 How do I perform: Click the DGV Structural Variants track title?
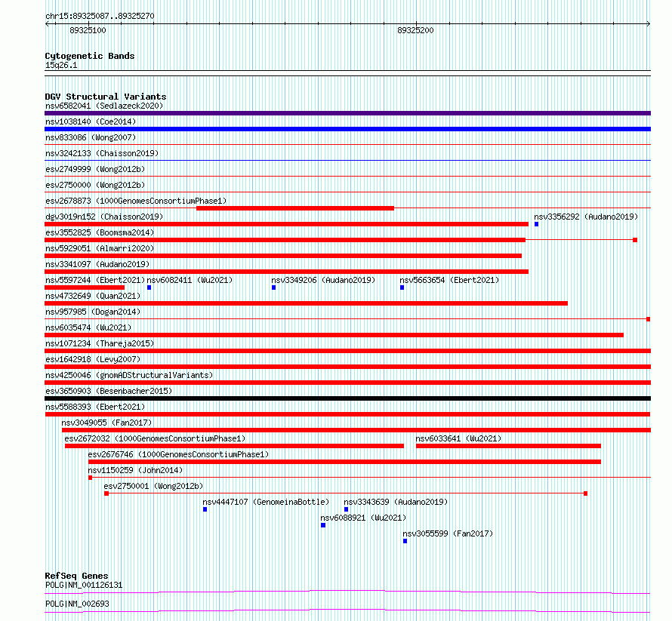[x=106, y=97]
